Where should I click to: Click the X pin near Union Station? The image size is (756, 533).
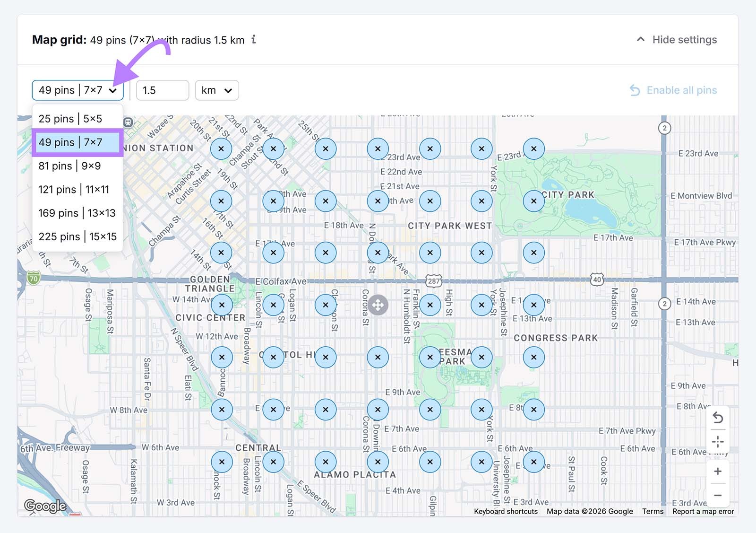(222, 149)
